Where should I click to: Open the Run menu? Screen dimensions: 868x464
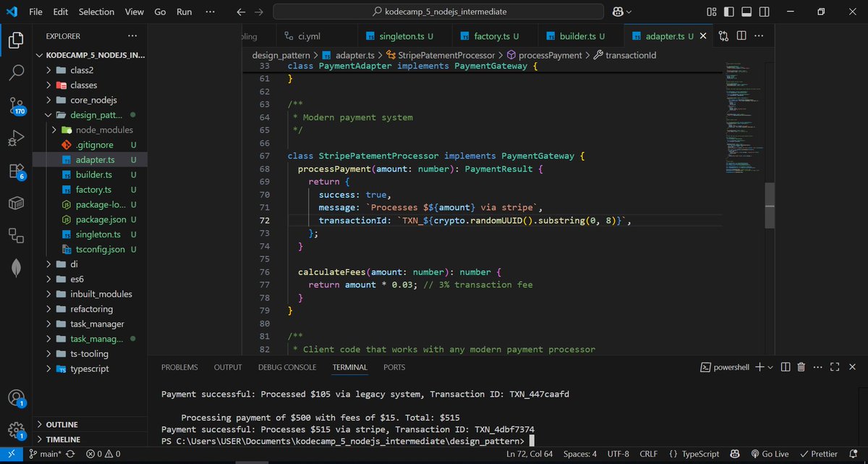pos(184,12)
